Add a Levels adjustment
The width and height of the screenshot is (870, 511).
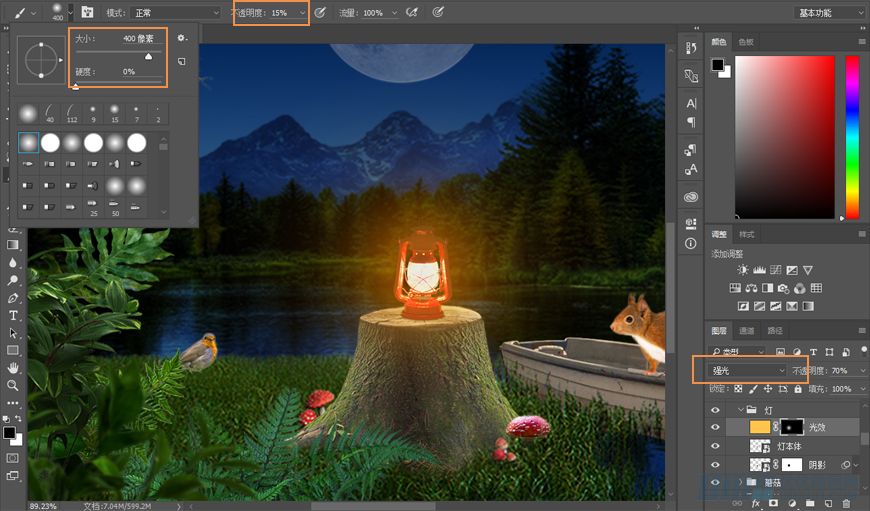point(759,270)
